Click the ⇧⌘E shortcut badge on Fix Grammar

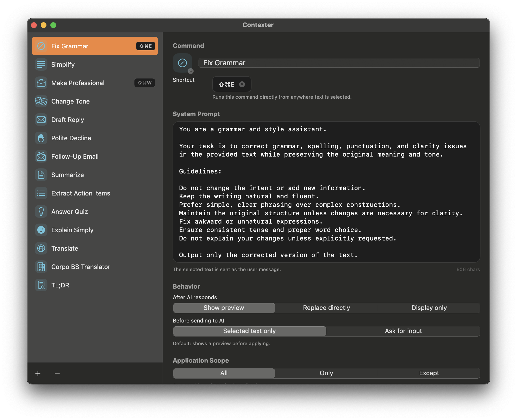(145, 46)
